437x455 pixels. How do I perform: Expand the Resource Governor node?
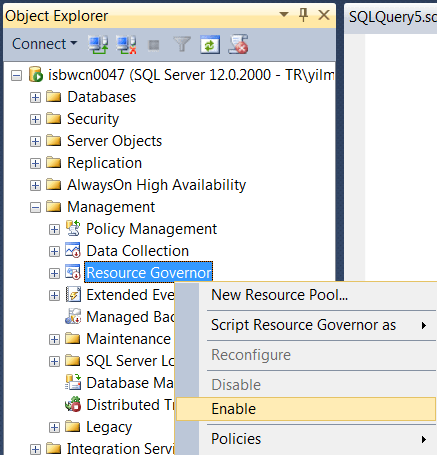click(x=54, y=273)
